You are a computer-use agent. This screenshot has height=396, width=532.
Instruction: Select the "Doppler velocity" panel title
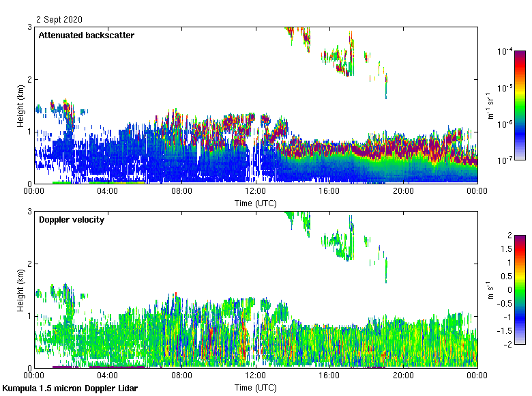click(x=72, y=220)
